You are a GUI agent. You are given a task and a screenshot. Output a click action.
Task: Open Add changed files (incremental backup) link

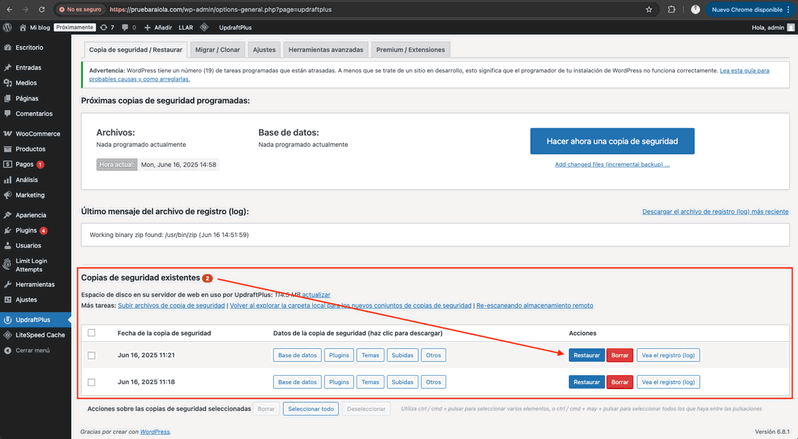pyautogui.click(x=612, y=164)
